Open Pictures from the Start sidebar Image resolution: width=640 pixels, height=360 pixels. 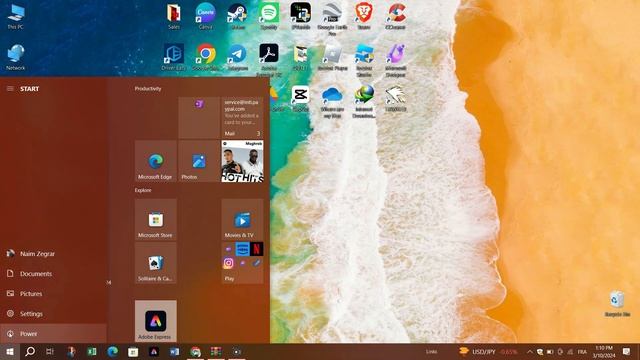click(x=53, y=294)
